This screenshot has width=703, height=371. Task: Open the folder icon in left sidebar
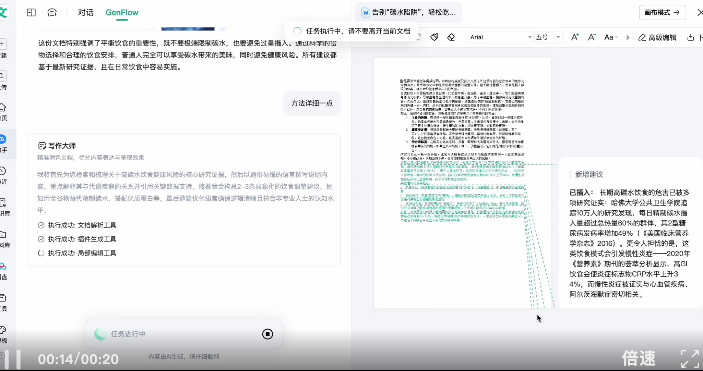pyautogui.click(x=3, y=234)
